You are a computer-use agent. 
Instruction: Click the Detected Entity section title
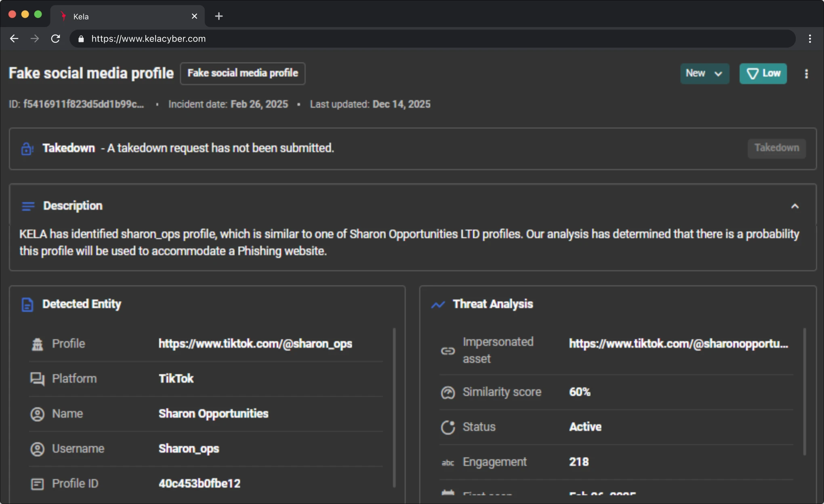pos(82,304)
